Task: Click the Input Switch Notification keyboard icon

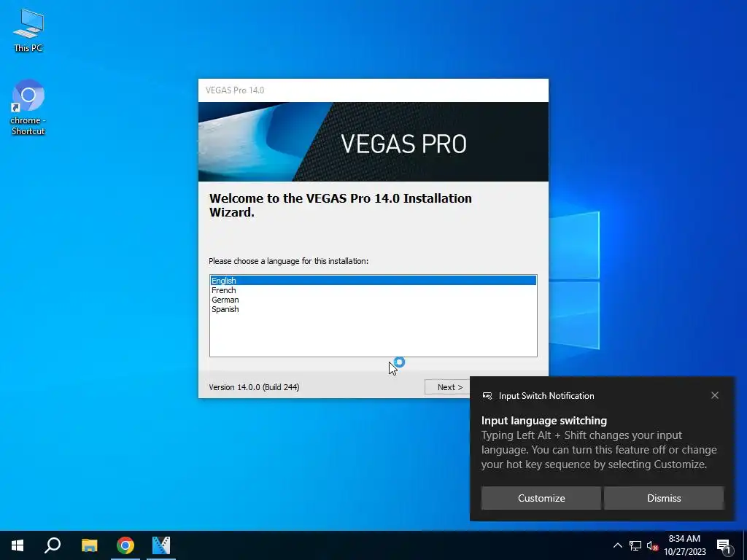Action: (487, 396)
